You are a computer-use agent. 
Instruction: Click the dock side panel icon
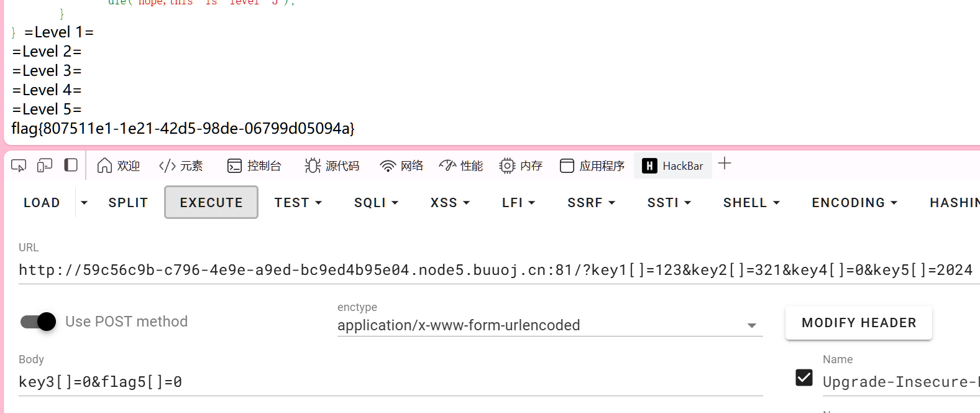[x=71, y=165]
